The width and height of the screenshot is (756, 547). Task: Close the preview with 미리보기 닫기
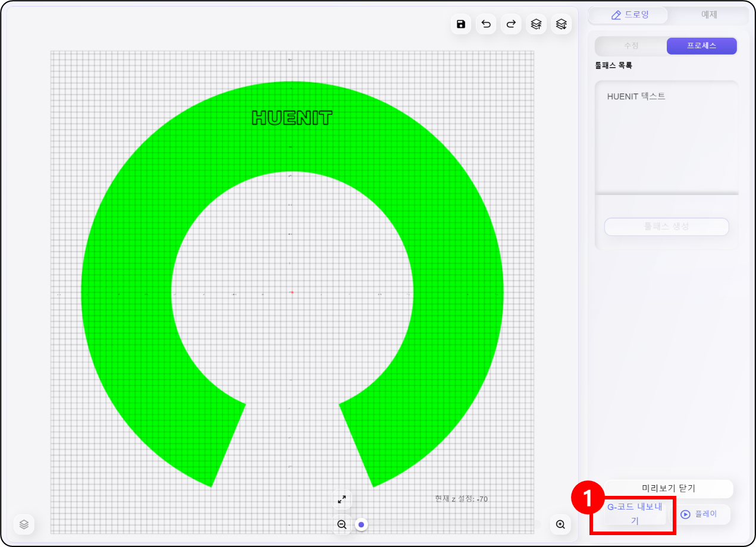[669, 489]
